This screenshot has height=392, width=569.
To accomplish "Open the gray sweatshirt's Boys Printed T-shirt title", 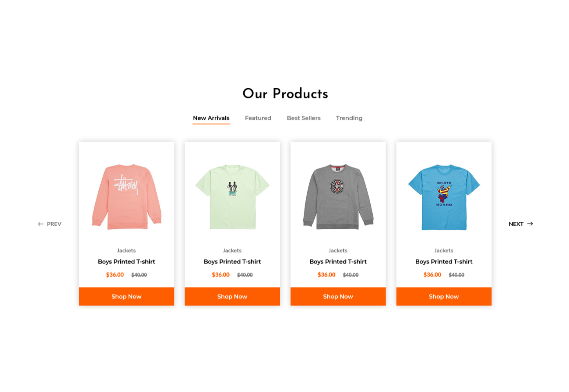I will point(338,261).
